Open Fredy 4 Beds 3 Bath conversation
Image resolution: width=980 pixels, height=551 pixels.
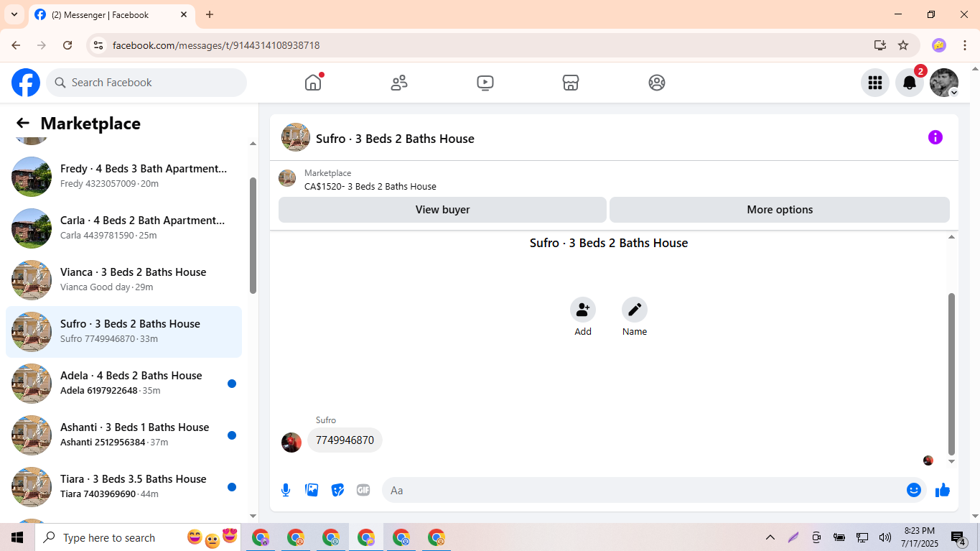(x=123, y=177)
